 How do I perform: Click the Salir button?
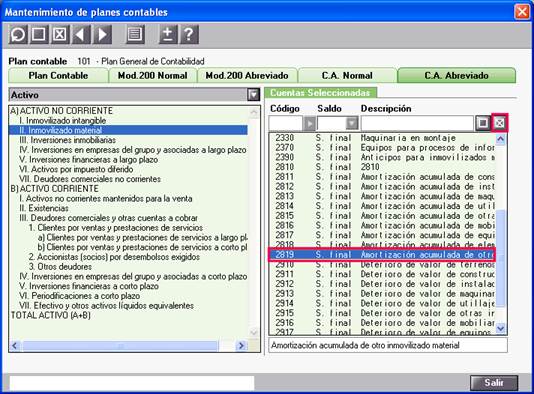[x=494, y=383]
